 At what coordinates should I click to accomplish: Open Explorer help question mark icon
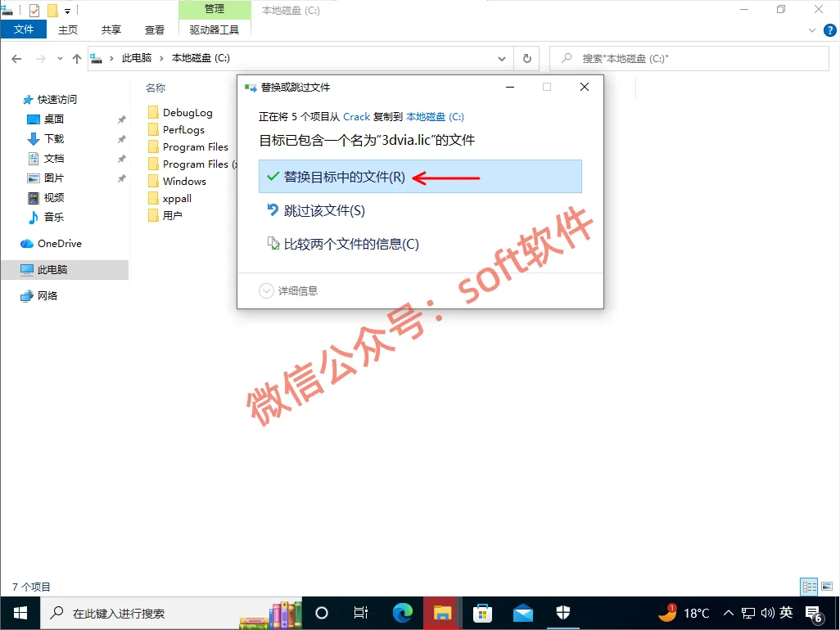[x=830, y=30]
